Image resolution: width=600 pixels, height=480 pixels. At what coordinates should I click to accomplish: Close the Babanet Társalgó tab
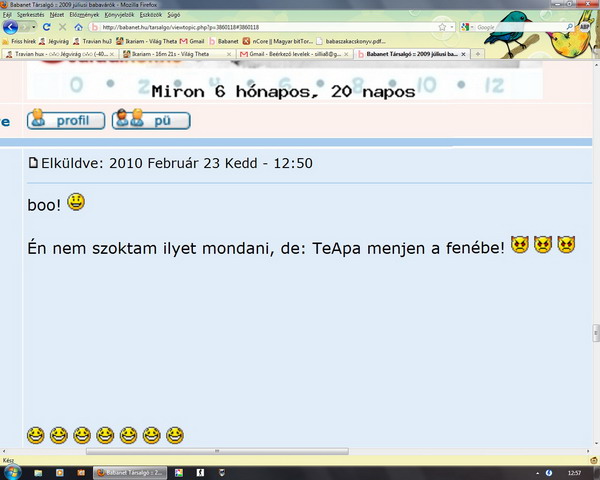pos(463,54)
